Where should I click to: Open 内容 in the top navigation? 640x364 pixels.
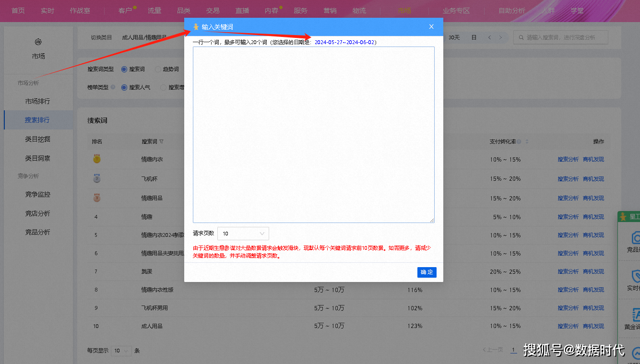(272, 11)
